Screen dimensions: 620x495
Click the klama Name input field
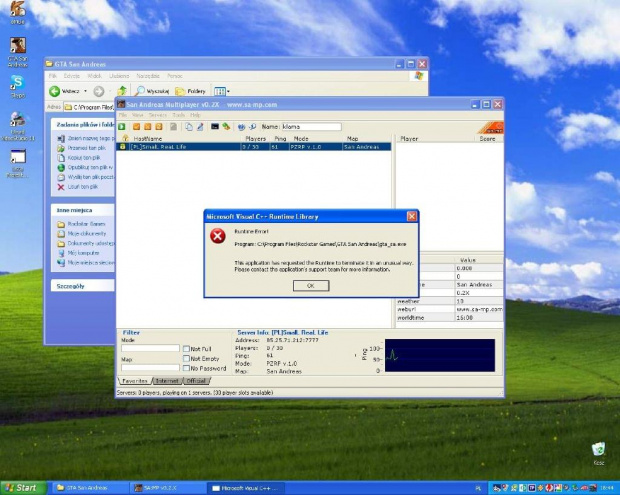point(311,127)
